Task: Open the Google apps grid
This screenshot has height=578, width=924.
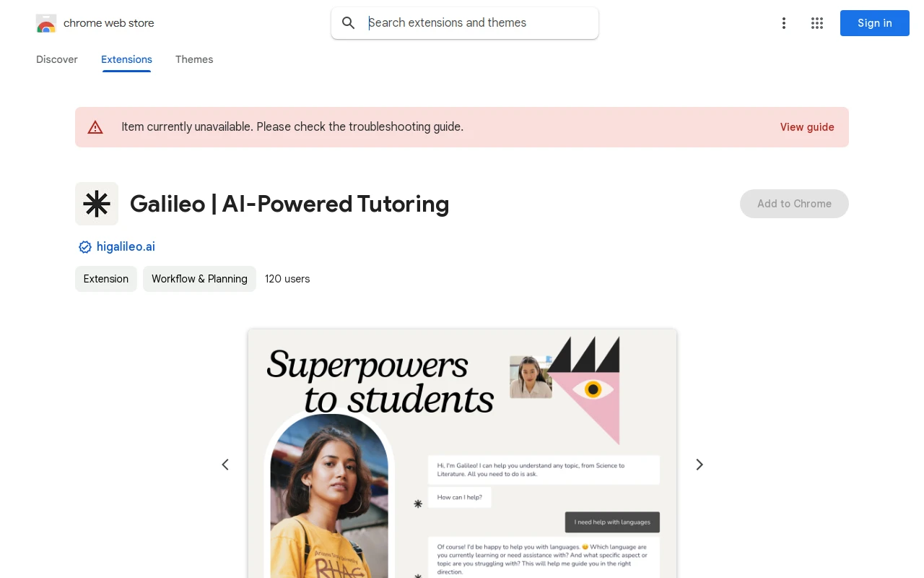Action: (817, 23)
